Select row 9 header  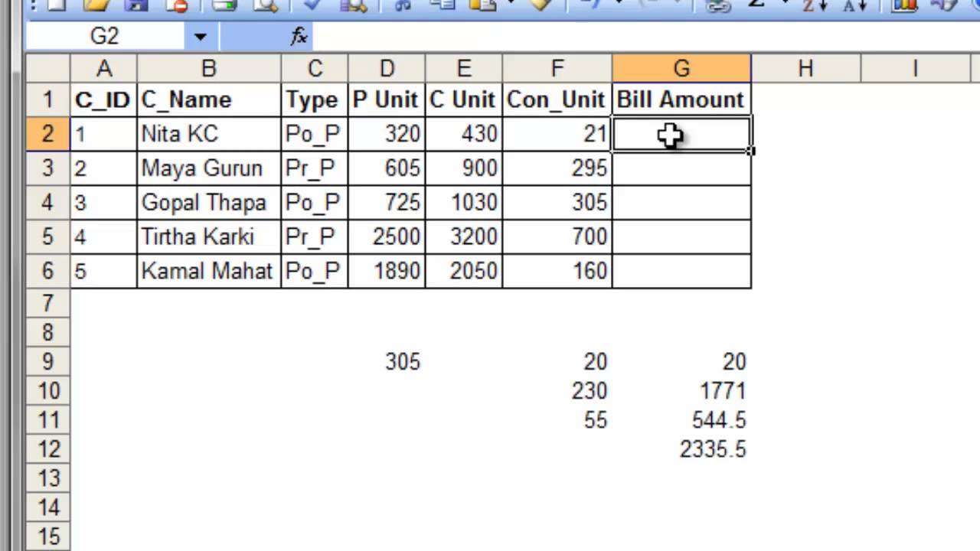47,362
